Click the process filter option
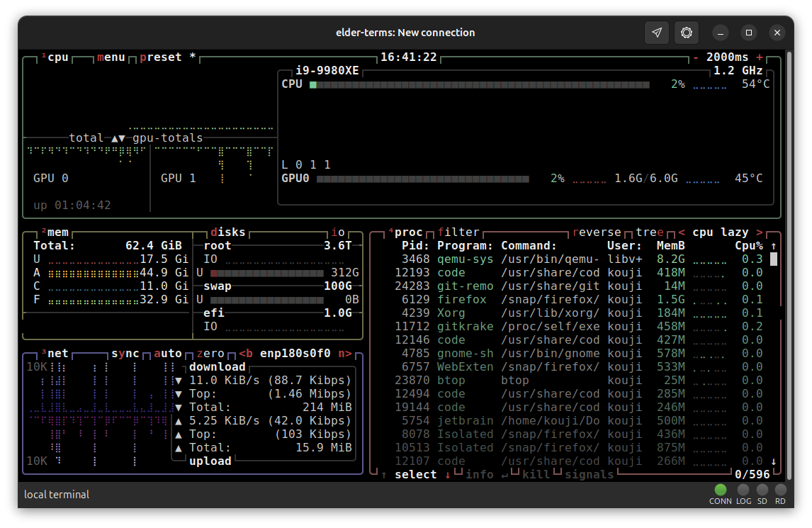Viewport: 812px width, 528px height. click(458, 232)
